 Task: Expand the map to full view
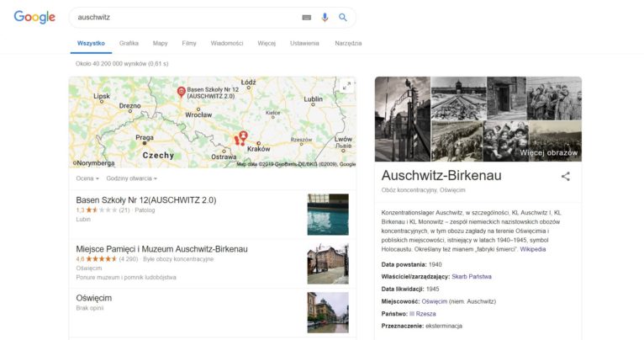coord(347,86)
